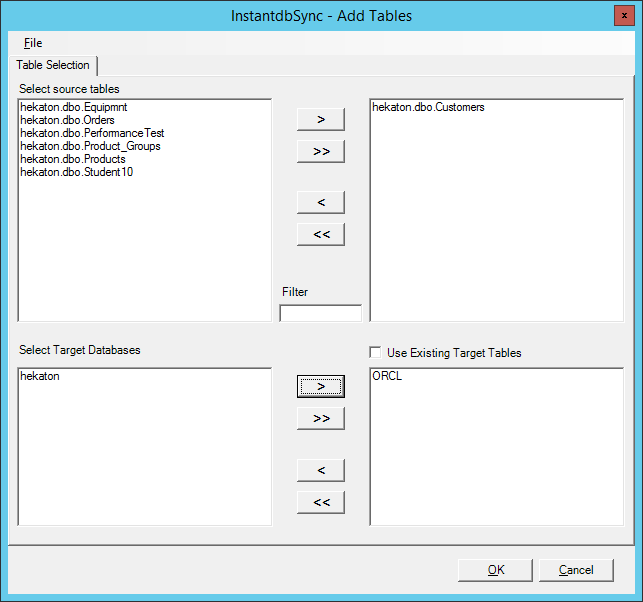Close the InstantdbSync Add Tables window
643x602 pixels.
tap(624, 16)
